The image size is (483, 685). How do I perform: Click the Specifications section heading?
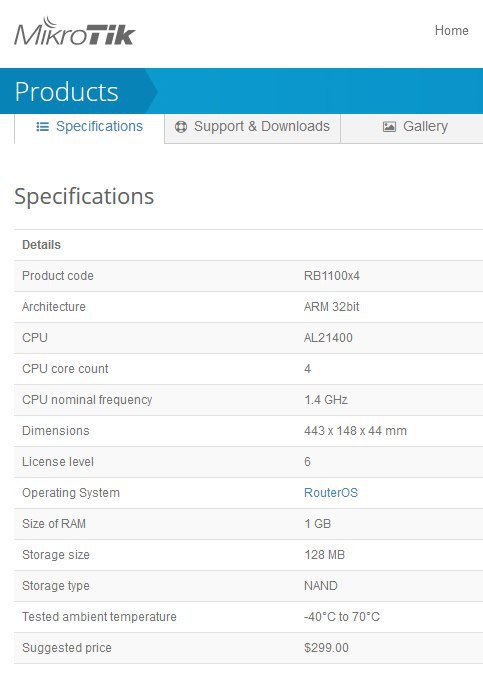[84, 196]
